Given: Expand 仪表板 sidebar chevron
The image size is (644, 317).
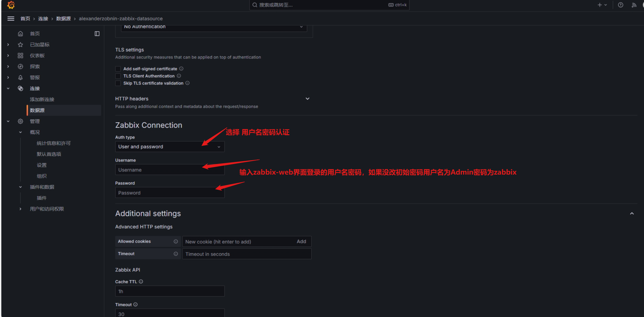Looking at the screenshot, I should pos(8,55).
